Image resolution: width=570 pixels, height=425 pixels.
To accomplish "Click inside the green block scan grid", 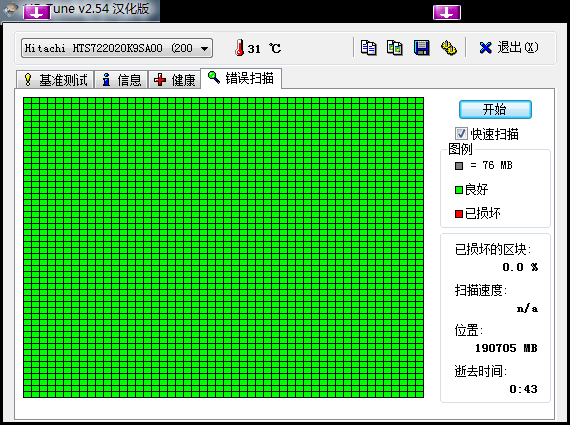I will pyautogui.click(x=223, y=247).
